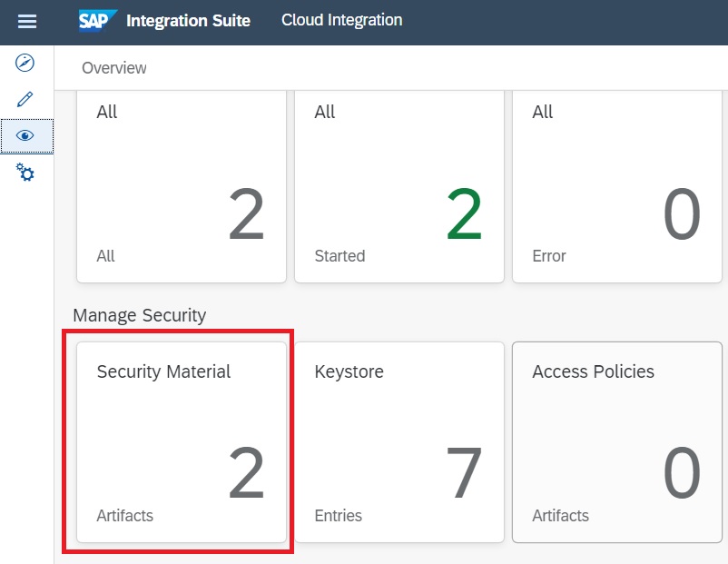The image size is (728, 564).
Task: Click the green number 2 count
Action: point(464,215)
